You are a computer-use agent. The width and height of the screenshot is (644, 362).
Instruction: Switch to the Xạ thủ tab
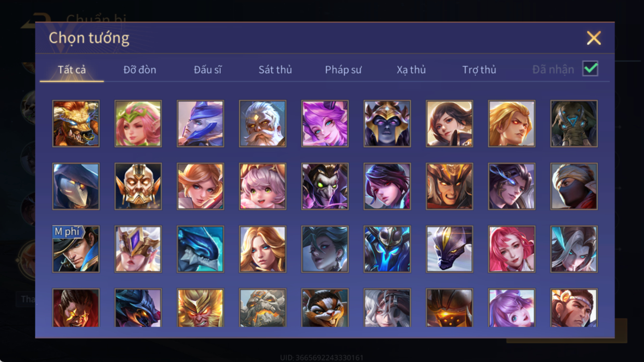(411, 70)
